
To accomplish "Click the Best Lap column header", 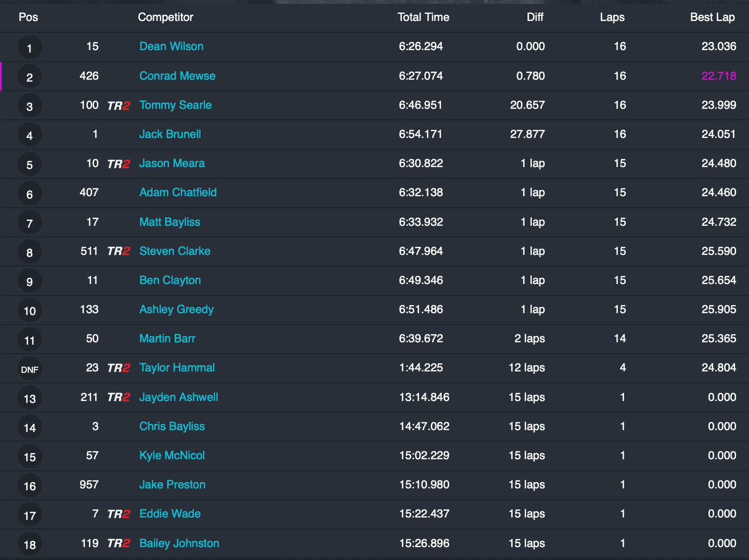I will [712, 17].
